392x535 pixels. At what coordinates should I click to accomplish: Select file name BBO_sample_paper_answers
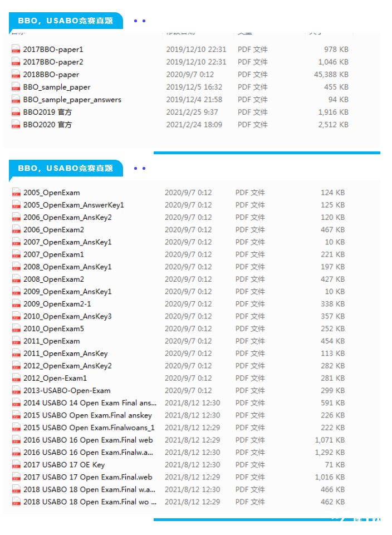click(72, 100)
